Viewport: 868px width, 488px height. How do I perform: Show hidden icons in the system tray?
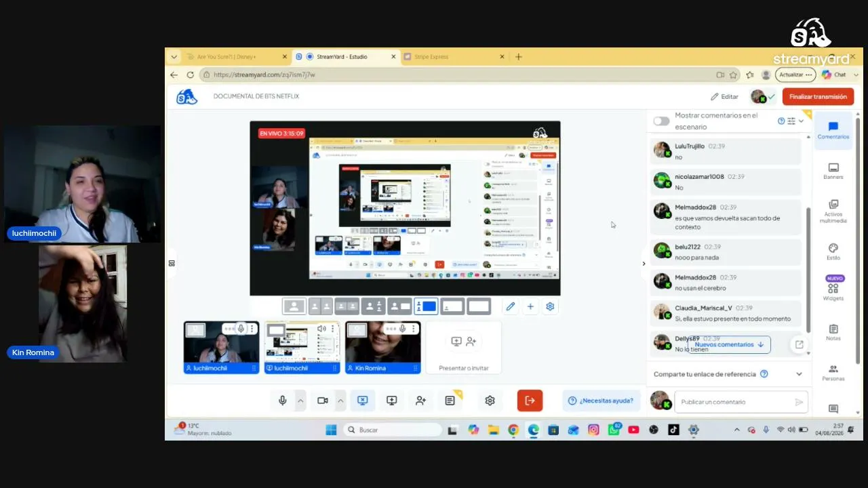[737, 430]
